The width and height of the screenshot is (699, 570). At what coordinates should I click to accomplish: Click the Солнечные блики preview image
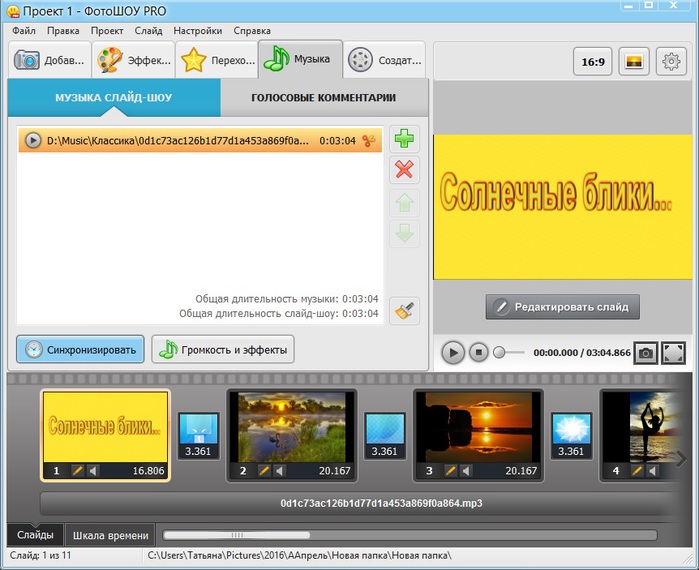563,207
